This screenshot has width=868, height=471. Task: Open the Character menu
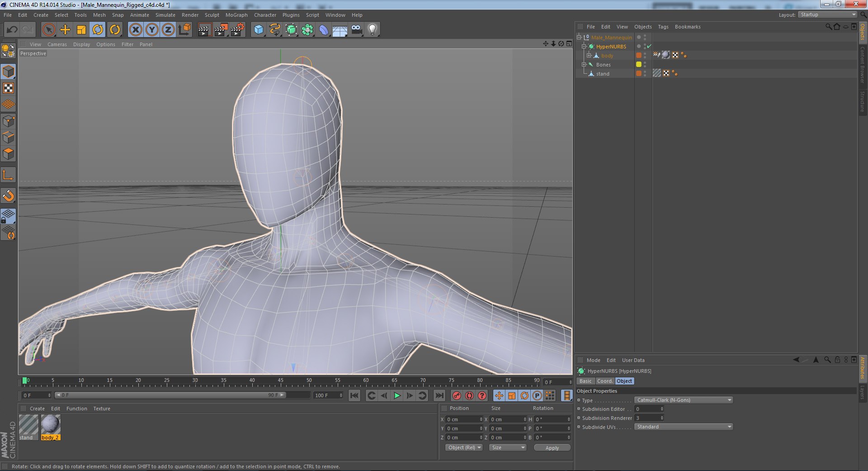tap(265, 15)
